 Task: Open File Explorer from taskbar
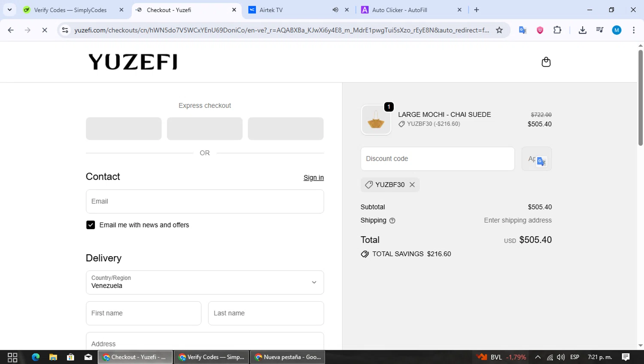(53, 357)
